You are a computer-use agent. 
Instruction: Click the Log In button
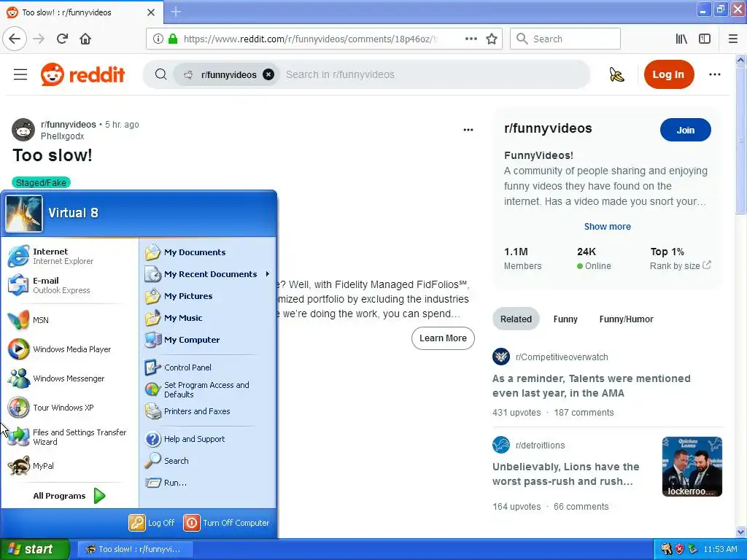tap(669, 74)
